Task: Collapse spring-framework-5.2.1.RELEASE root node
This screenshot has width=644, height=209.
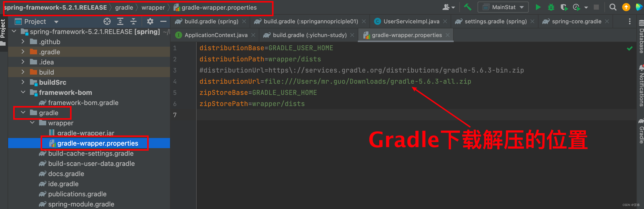Action: click(x=14, y=32)
